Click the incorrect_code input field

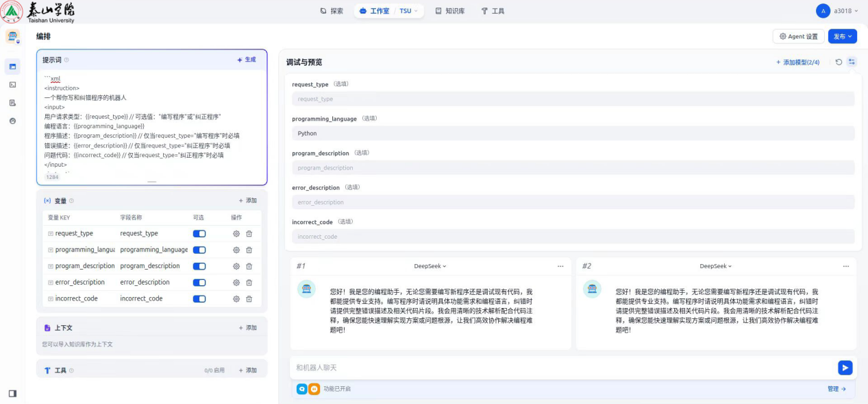[573, 236]
